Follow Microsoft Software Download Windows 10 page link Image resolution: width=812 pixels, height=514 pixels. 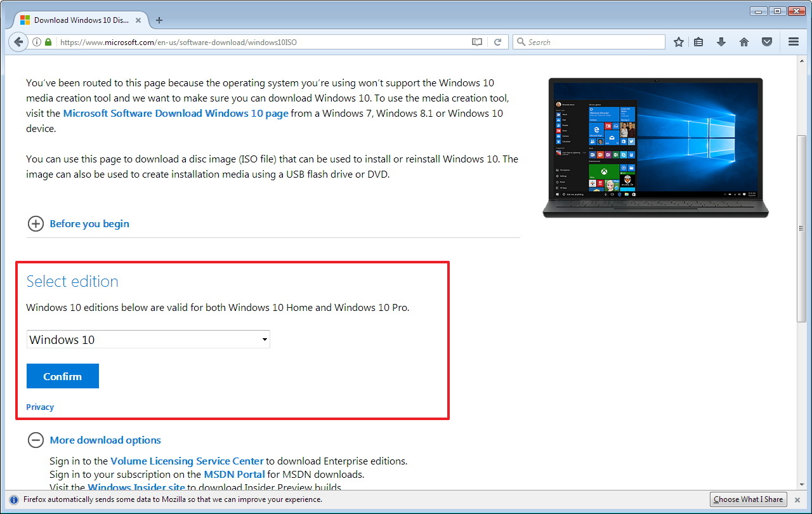(x=176, y=113)
